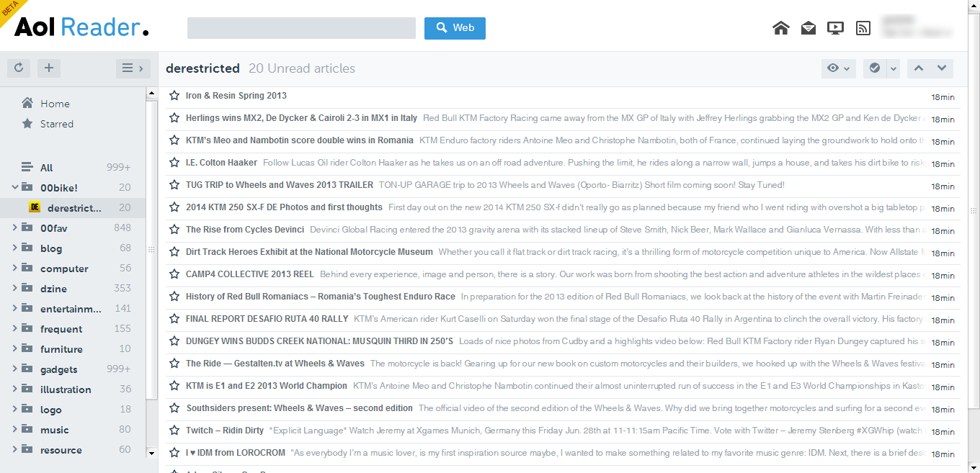Open the list view layout icon

[128, 68]
